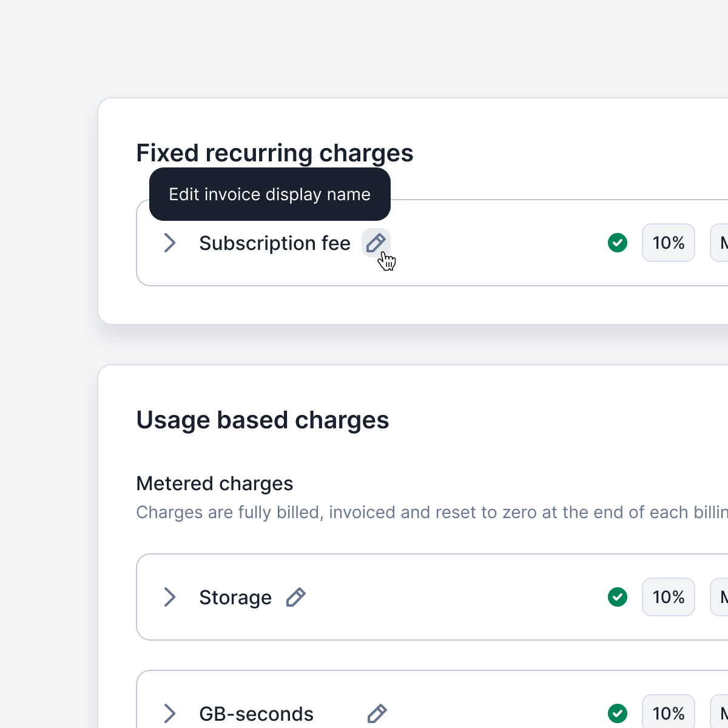728x728 pixels.
Task: Expand the Storage charge row
Action: 170,597
